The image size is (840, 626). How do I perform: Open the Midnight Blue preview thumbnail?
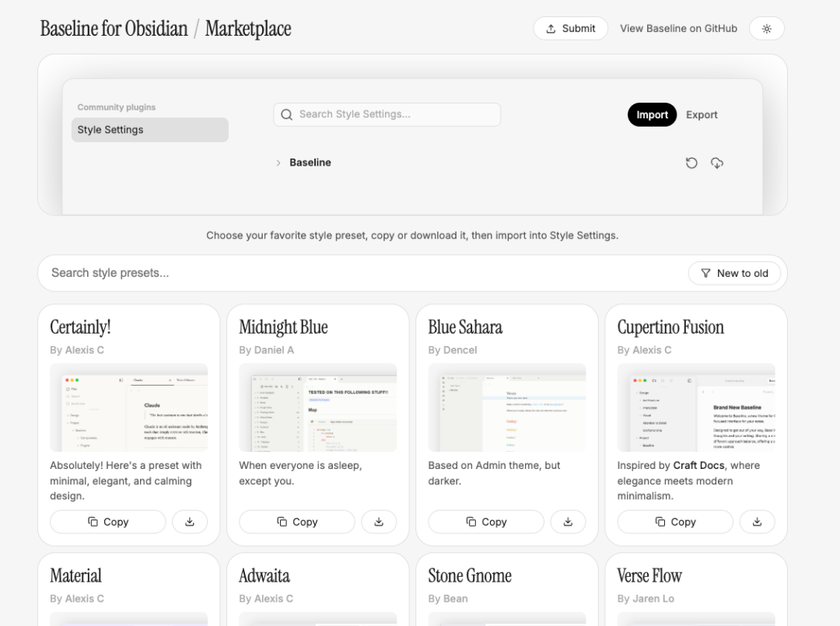317,407
